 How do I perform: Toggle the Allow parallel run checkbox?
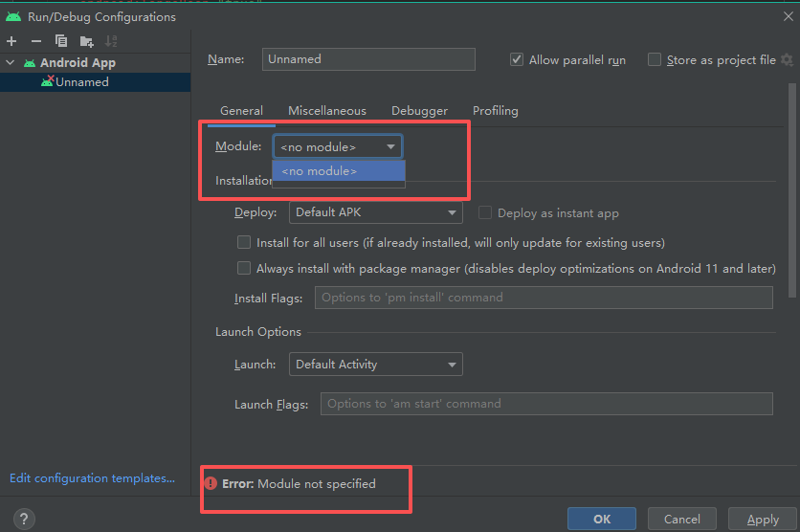tap(517, 59)
